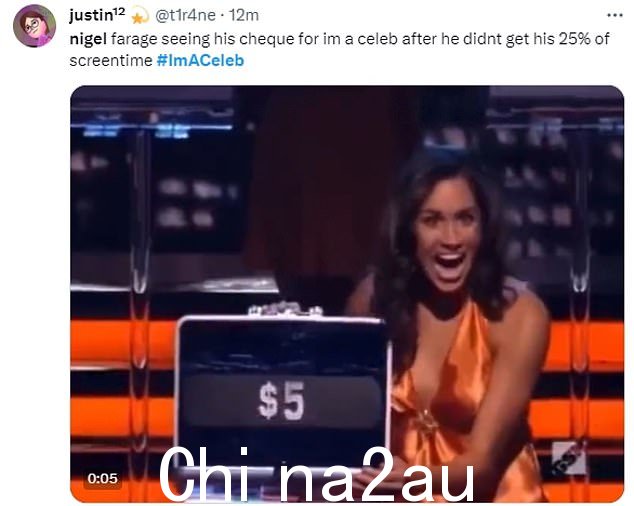This screenshot has width=634, height=506.
Task: Open the @t1r4ne handle profile
Action: point(186,15)
